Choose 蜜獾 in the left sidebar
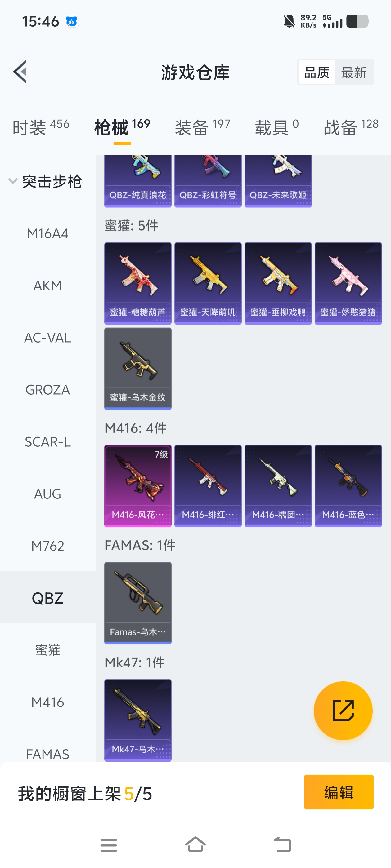The image size is (391, 868). 47,650
